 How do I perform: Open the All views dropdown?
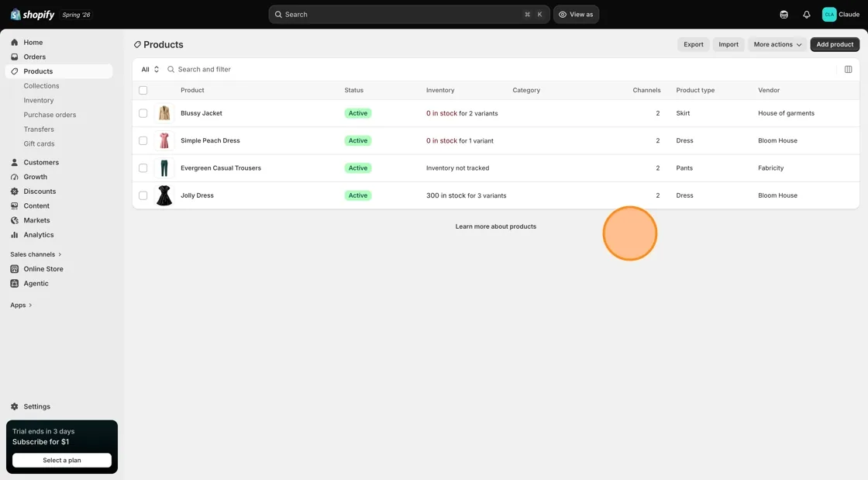150,69
